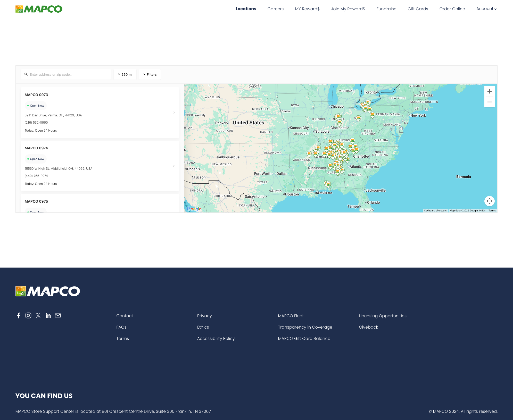513x420 pixels.
Task: Expand the Filters dropdown
Action: pos(150,74)
